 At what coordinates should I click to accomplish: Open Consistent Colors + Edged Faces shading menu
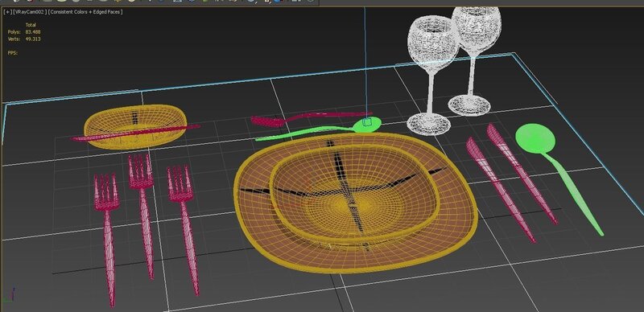[85, 12]
